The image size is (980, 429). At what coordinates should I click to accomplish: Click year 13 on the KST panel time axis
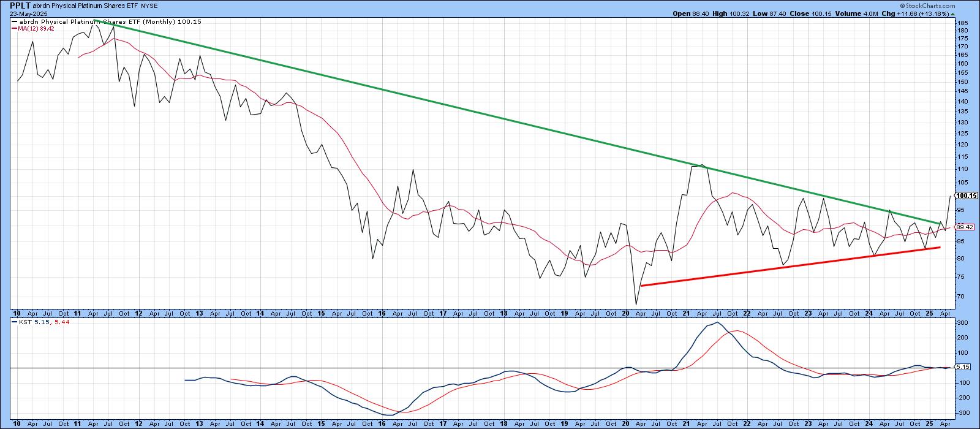click(199, 424)
